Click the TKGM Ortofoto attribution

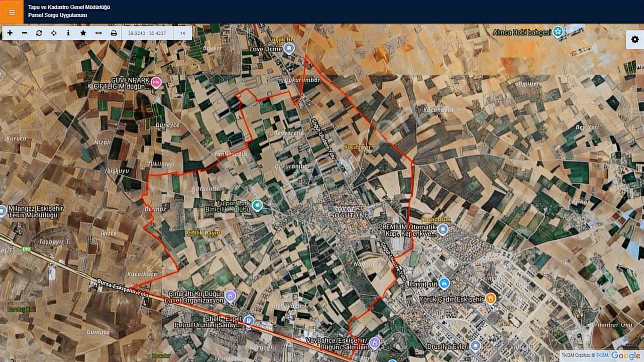(x=585, y=356)
